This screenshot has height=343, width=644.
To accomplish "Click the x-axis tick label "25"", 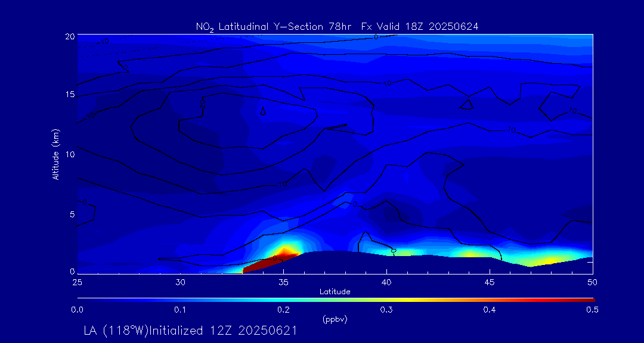I will point(78,283).
